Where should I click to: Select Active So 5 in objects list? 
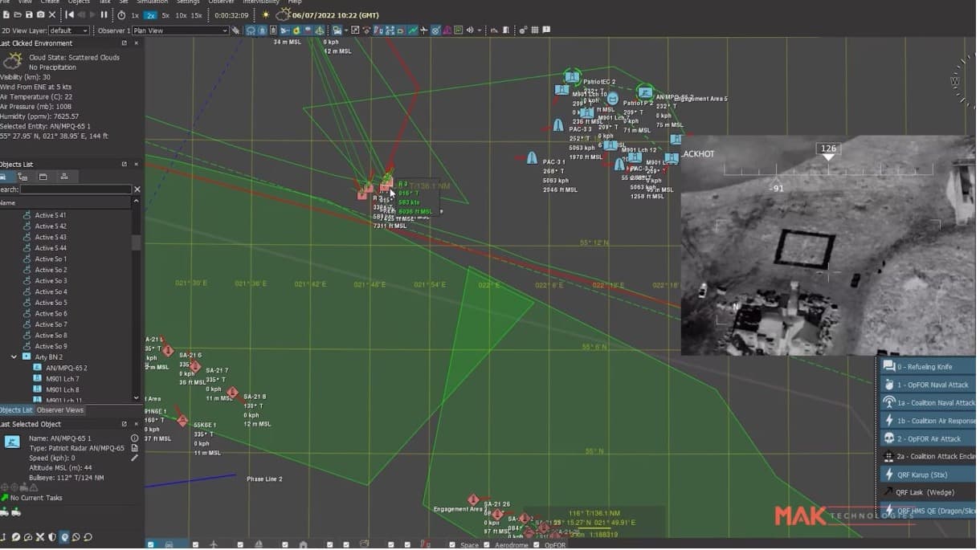pos(50,303)
